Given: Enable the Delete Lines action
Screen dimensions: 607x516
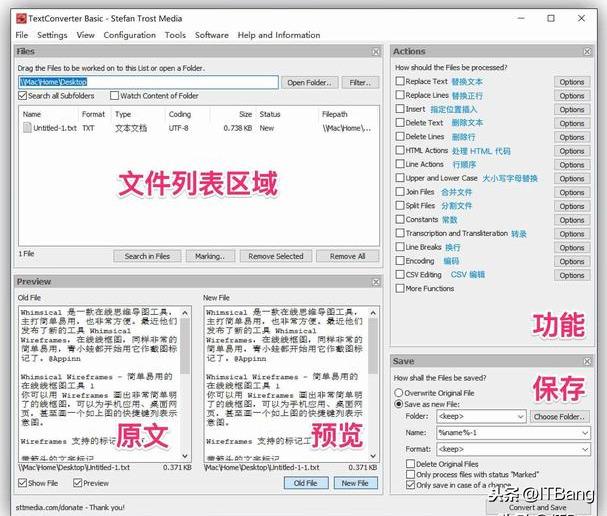Looking at the screenshot, I should pos(400,136).
